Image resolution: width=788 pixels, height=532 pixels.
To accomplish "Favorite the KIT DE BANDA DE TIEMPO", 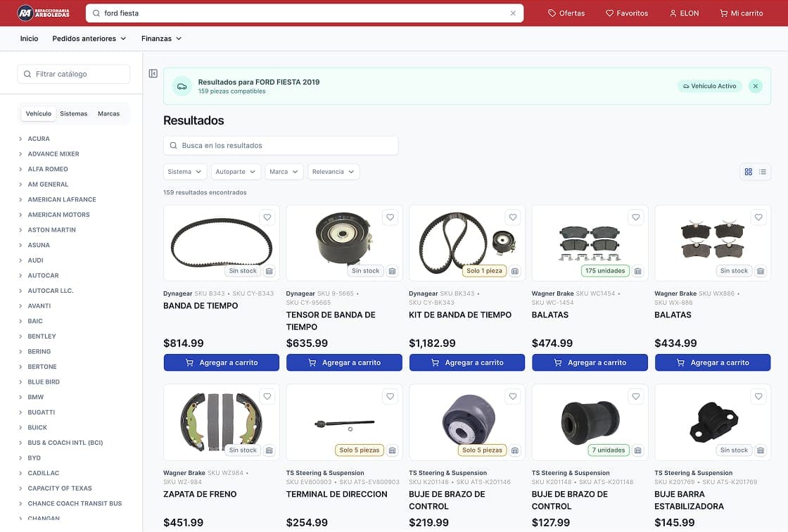I will 513,217.
